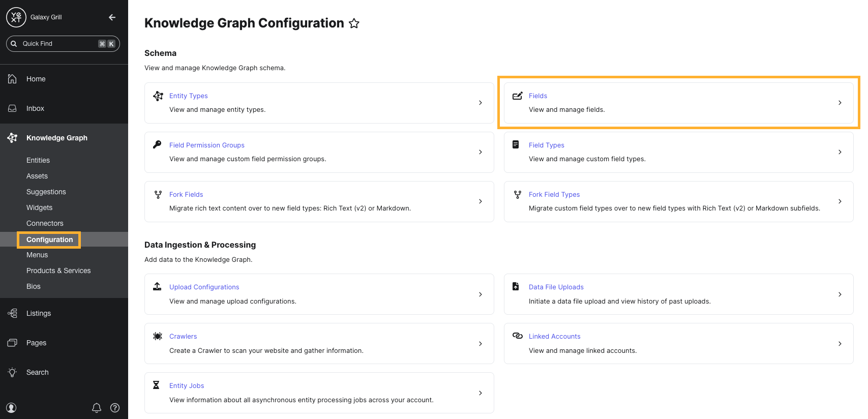Open Bios submenu item

34,286
